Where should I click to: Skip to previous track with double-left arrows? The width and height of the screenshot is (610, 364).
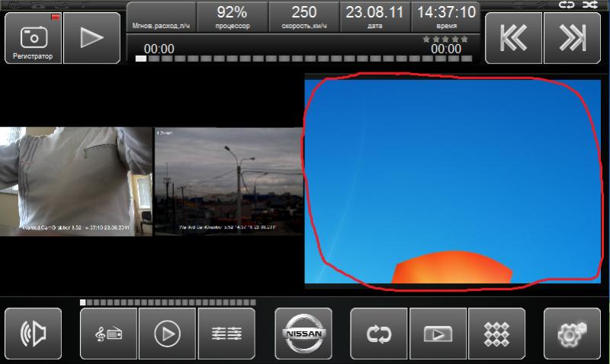coord(514,38)
